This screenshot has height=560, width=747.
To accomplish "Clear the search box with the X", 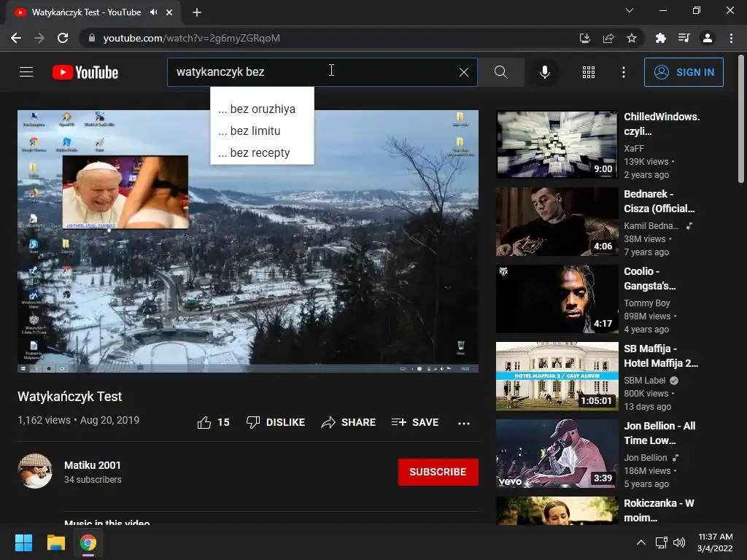I will coord(463,72).
